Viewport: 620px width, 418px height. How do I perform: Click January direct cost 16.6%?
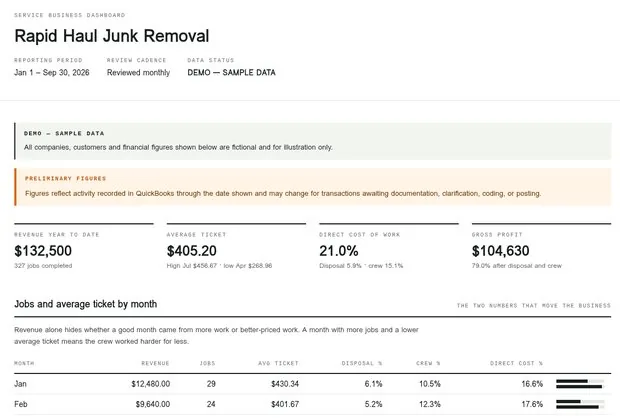click(x=532, y=384)
